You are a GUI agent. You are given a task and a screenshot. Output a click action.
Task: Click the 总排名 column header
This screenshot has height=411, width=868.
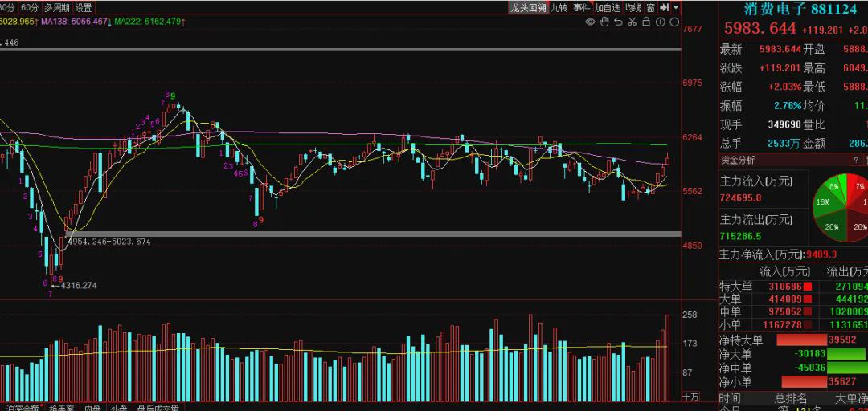tap(791, 398)
